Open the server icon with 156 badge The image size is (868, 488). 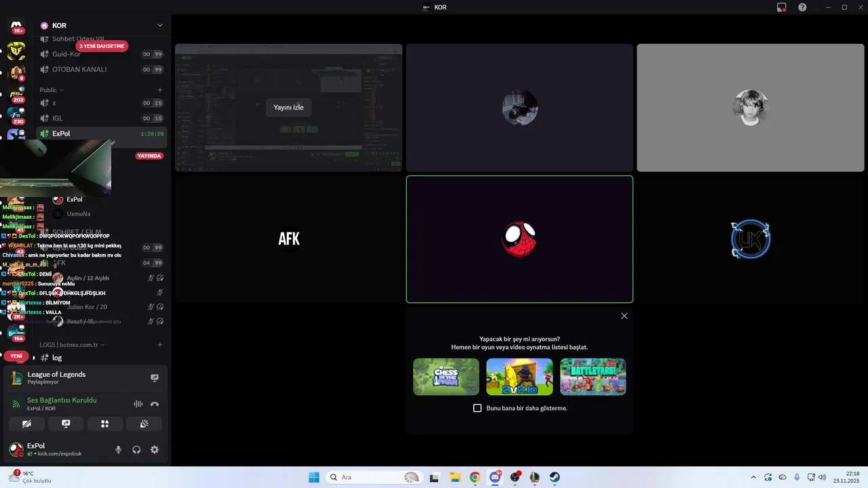[x=16, y=332]
